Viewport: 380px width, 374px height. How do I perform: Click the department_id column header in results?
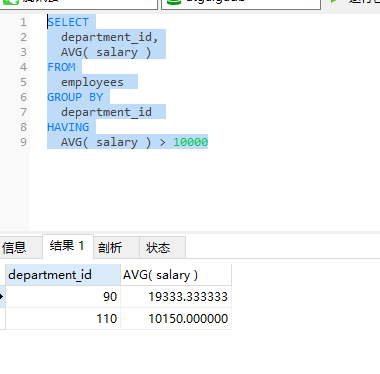pyautogui.click(x=63, y=275)
